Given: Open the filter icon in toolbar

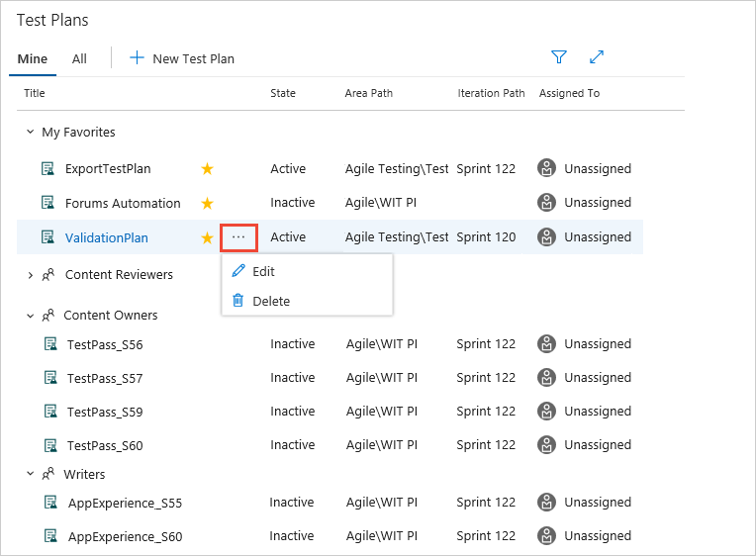Looking at the screenshot, I should click(x=559, y=57).
